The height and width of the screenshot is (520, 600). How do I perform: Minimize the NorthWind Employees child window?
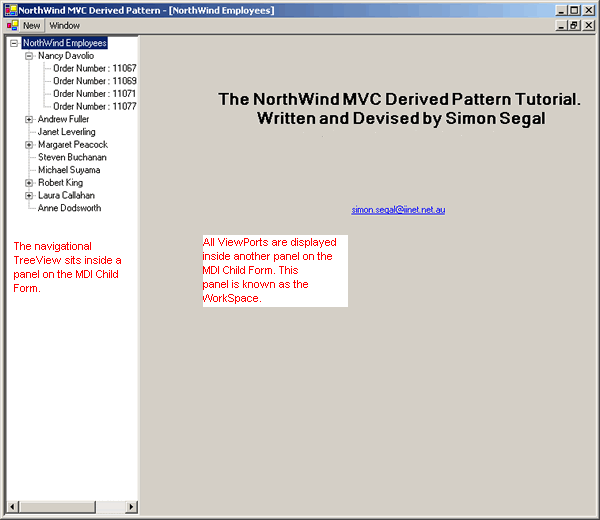point(561,25)
